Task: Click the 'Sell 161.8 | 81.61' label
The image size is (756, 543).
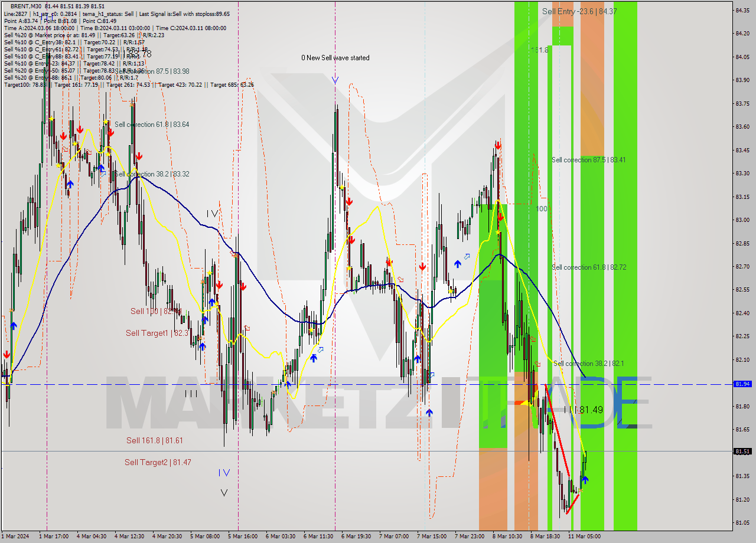Action: pos(155,440)
